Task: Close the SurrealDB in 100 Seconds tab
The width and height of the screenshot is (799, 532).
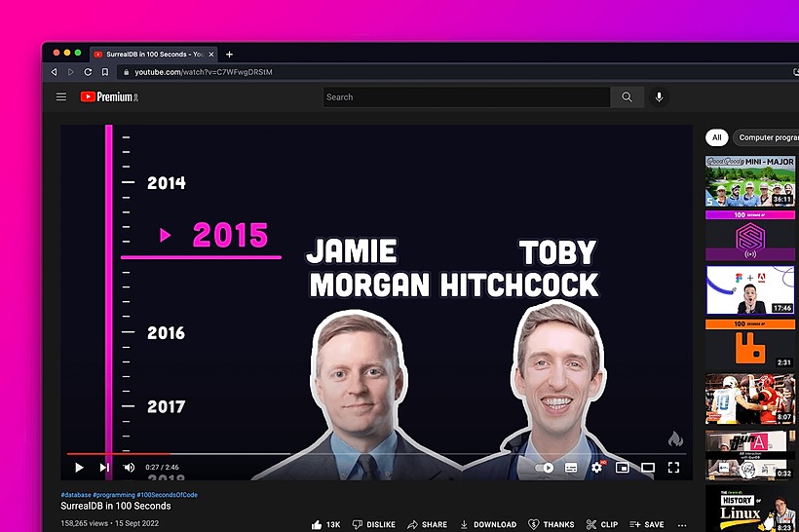Action: (x=211, y=54)
